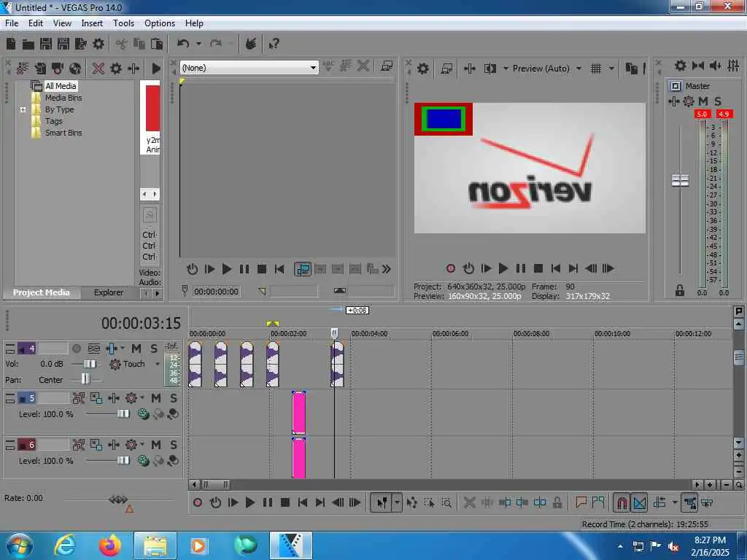Click the Insert Region icon in timeline toolbar
The height and width of the screenshot is (560, 747).
coord(598,502)
